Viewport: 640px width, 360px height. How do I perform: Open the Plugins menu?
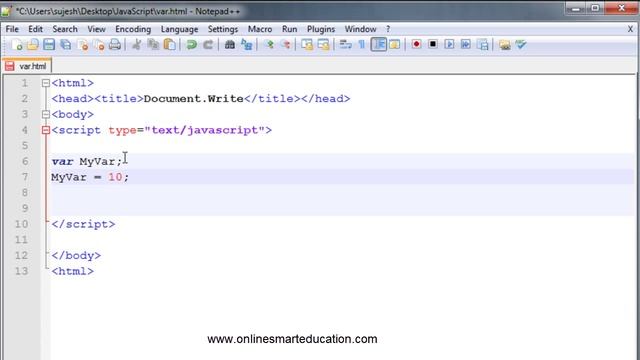click(x=321, y=29)
